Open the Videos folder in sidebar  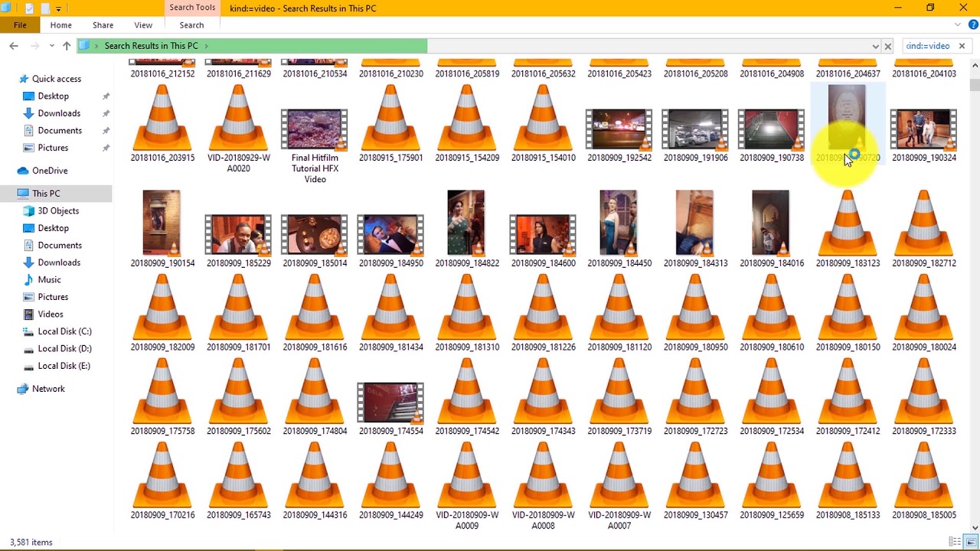[51, 314]
